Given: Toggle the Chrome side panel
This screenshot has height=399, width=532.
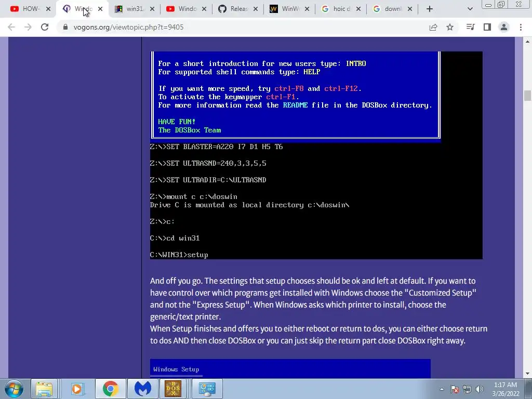Looking at the screenshot, I should [487, 27].
